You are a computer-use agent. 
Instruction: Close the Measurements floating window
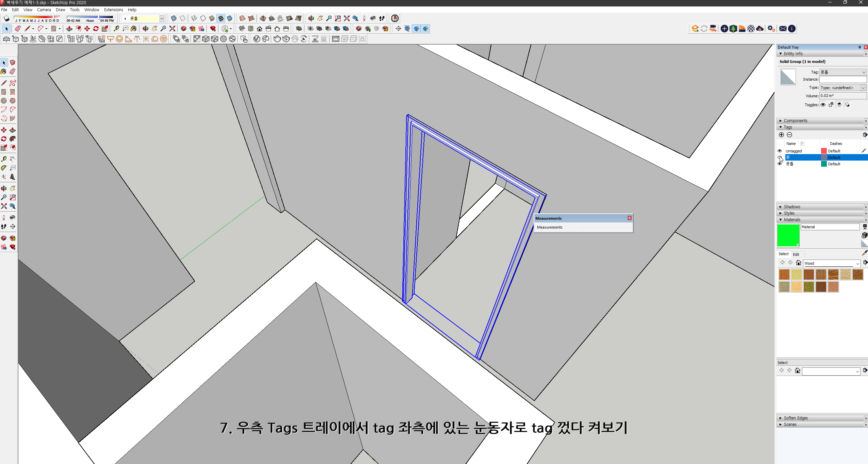click(629, 218)
